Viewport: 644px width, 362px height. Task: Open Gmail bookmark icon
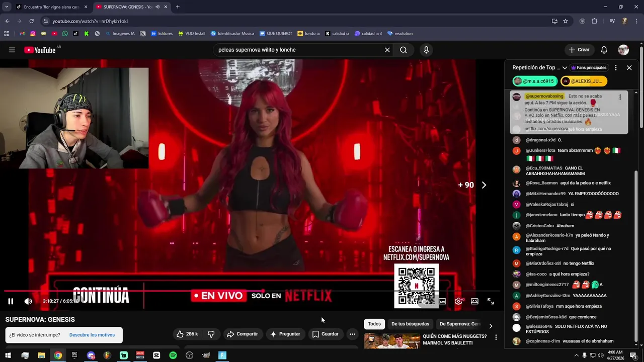click(x=22, y=34)
